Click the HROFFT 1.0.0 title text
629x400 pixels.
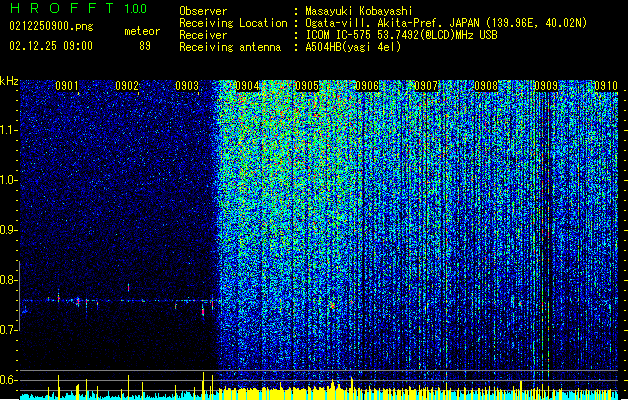click(x=79, y=8)
